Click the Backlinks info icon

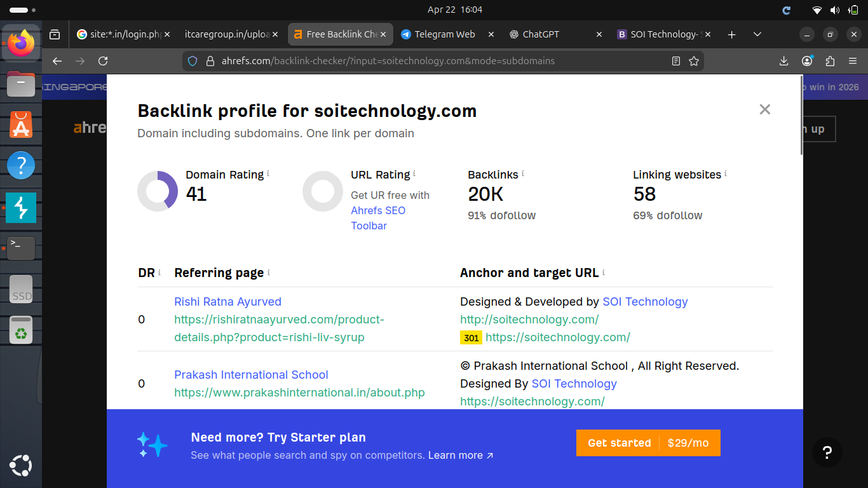523,173
